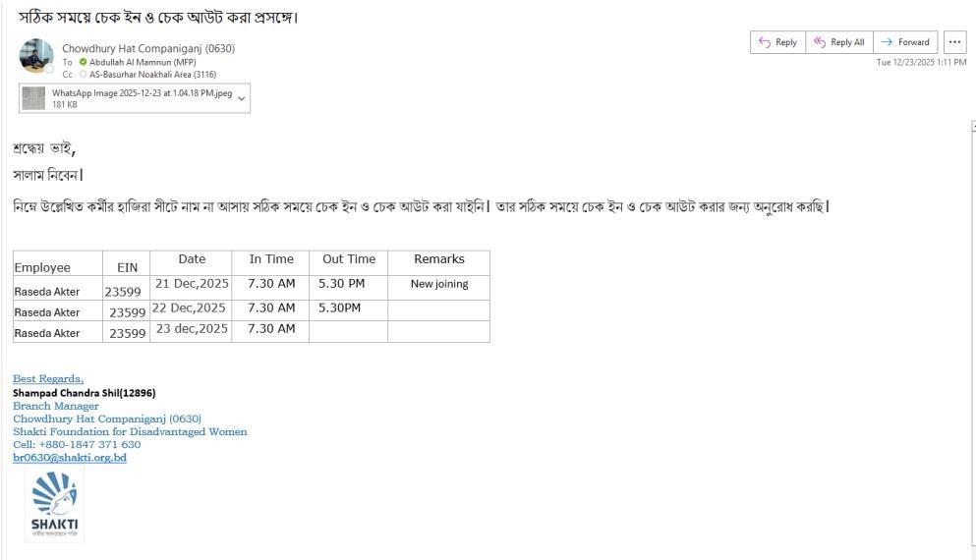Click the Reply button
The width and height of the screenshot is (976, 560).
776,42
